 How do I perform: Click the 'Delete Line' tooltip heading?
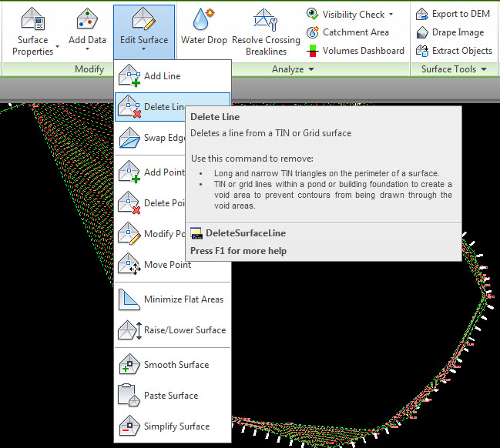point(215,117)
